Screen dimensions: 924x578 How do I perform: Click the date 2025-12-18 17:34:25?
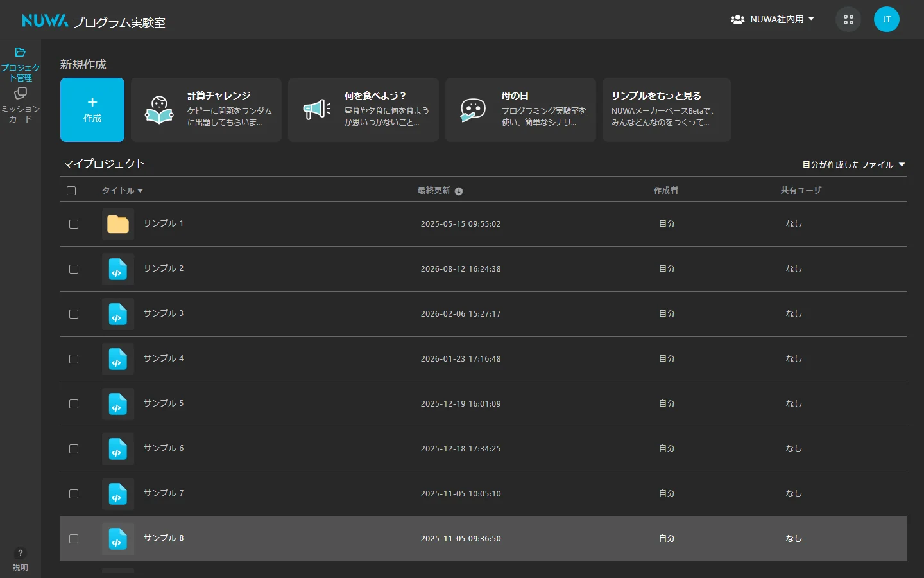[x=461, y=449]
